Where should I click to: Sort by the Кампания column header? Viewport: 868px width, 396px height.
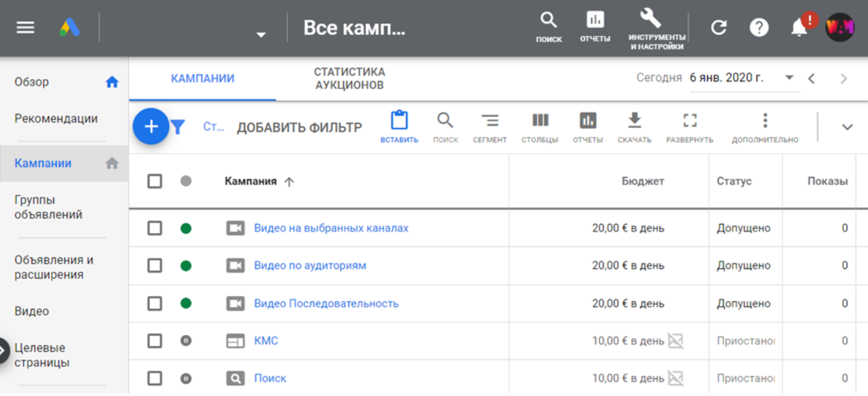point(259,182)
